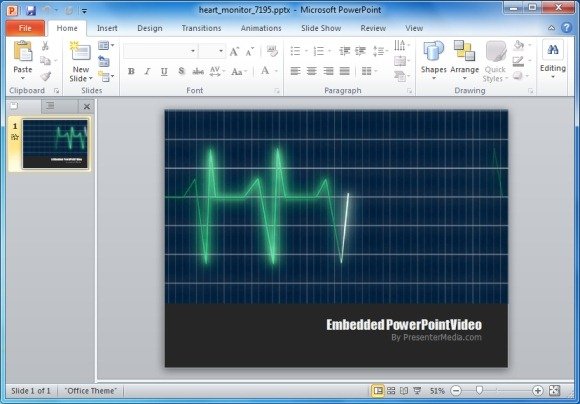
Task: Minimize the ribbon arrow
Action: click(x=552, y=28)
